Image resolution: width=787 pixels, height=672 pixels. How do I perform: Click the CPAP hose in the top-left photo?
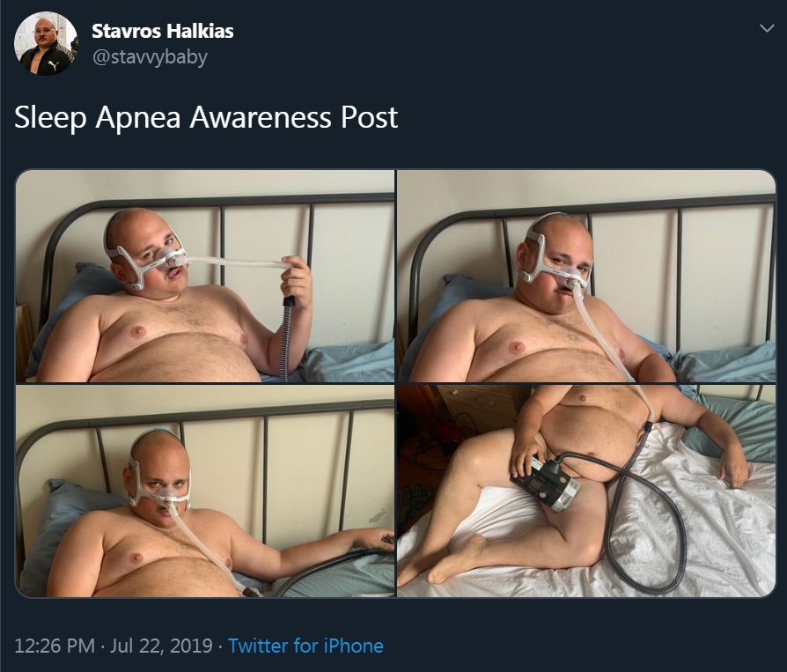click(287, 336)
